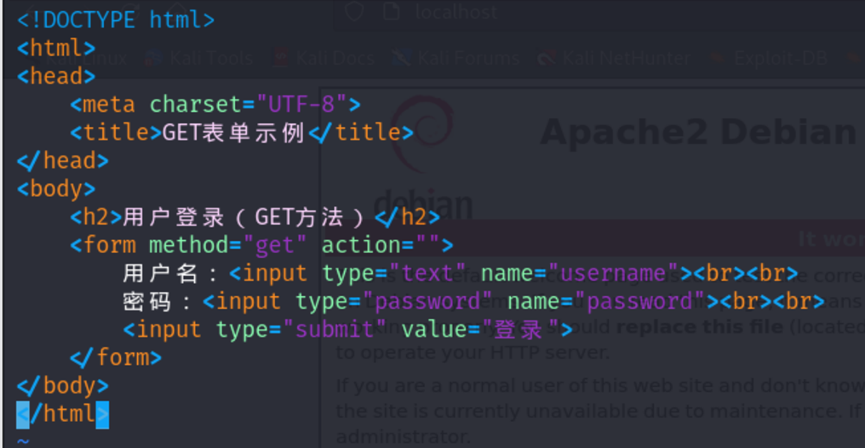
Task: Click the Kali Forums bookmark icon
Action: click(x=401, y=58)
